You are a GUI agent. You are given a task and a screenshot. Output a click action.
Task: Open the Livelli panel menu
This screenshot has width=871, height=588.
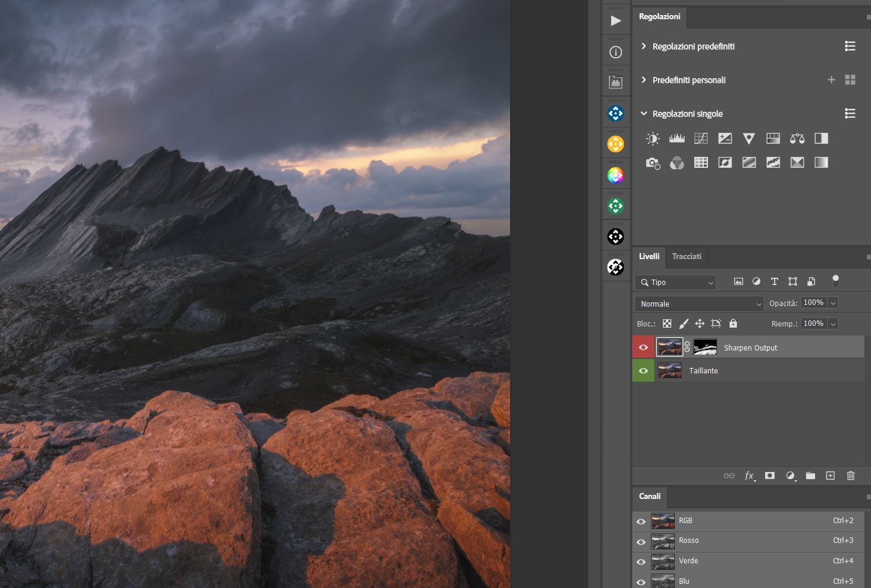(868, 257)
